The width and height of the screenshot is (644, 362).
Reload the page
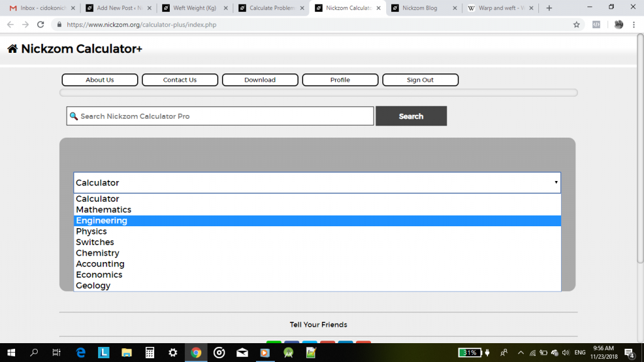tap(40, 25)
